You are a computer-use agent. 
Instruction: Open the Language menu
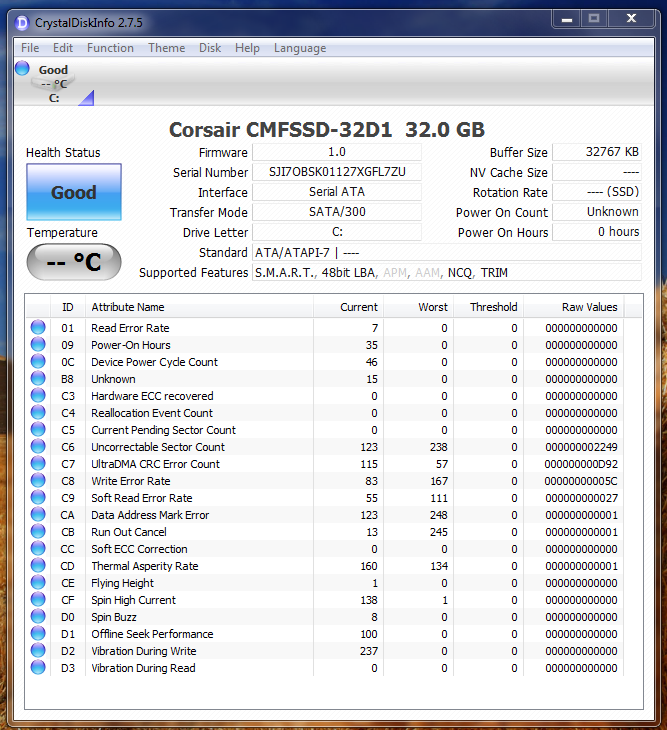point(300,48)
